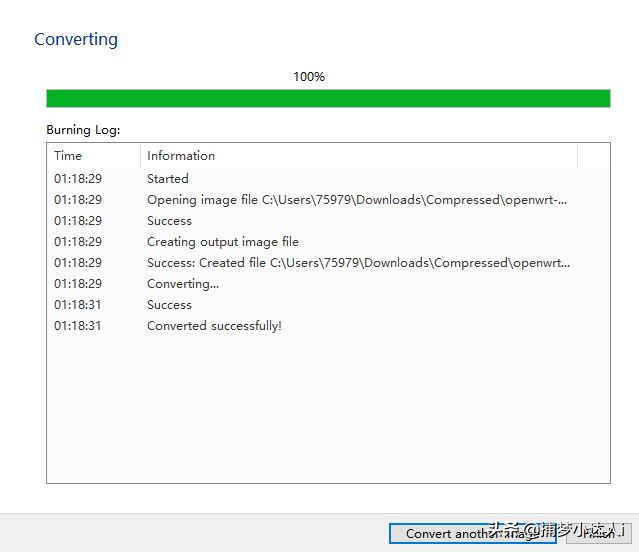The width and height of the screenshot is (639, 552).
Task: Select the 'Started' log row
Action: point(328,178)
